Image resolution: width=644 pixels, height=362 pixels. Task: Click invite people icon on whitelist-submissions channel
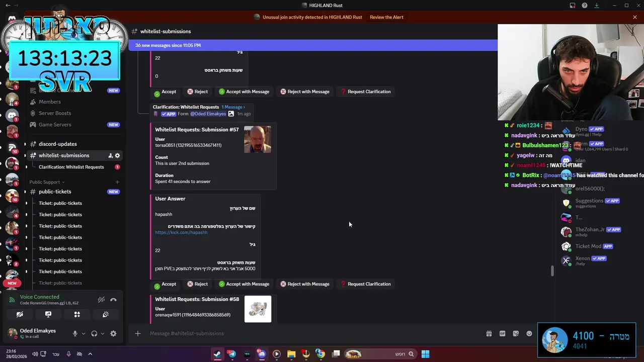coord(110,155)
